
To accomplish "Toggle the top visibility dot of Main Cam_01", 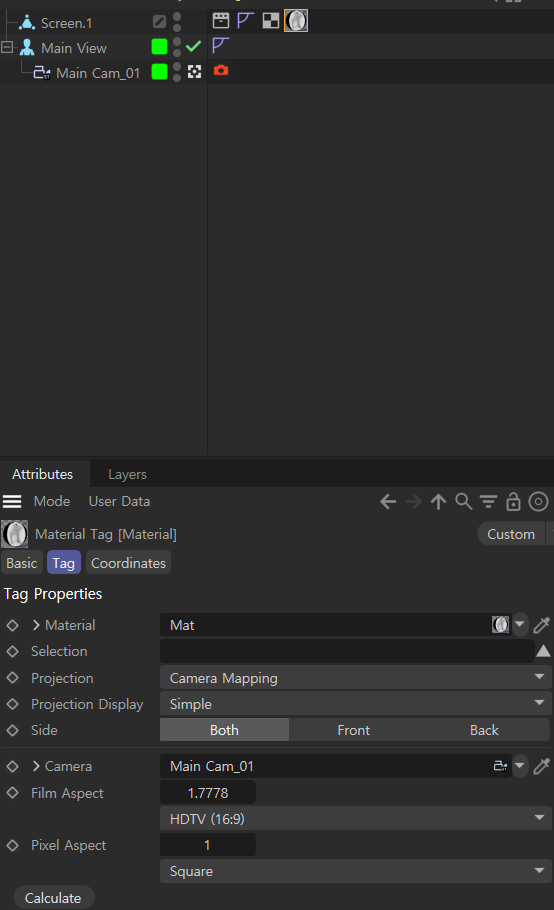I will (177, 67).
